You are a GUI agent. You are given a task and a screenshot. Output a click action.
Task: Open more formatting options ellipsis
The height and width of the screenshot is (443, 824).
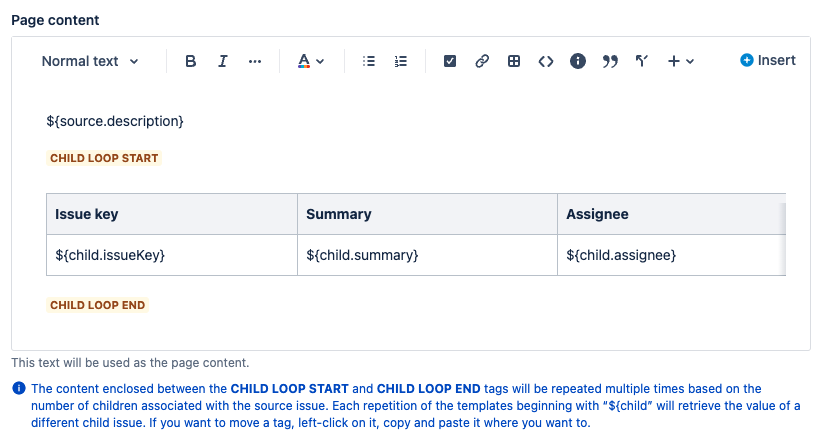click(255, 61)
